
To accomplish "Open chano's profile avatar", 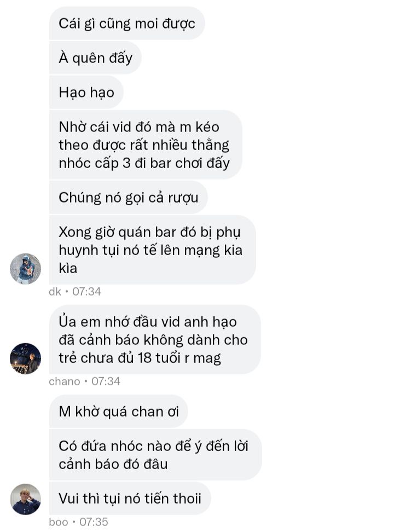I will (26, 358).
